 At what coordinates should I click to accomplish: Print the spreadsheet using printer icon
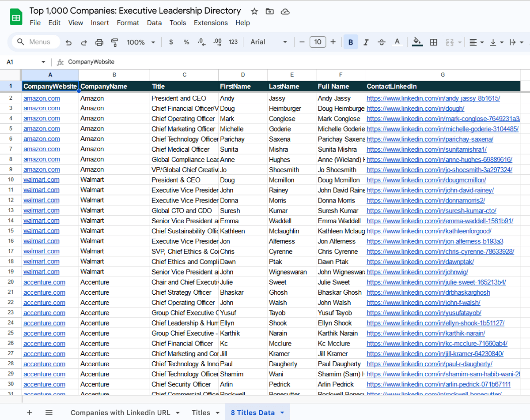point(99,42)
